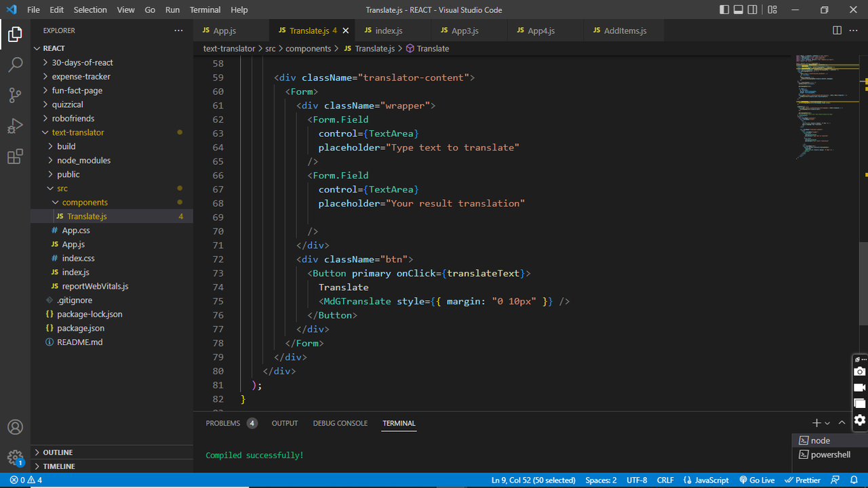Open the Explorer view in activity bar
The height and width of the screenshot is (488, 868).
15,33
